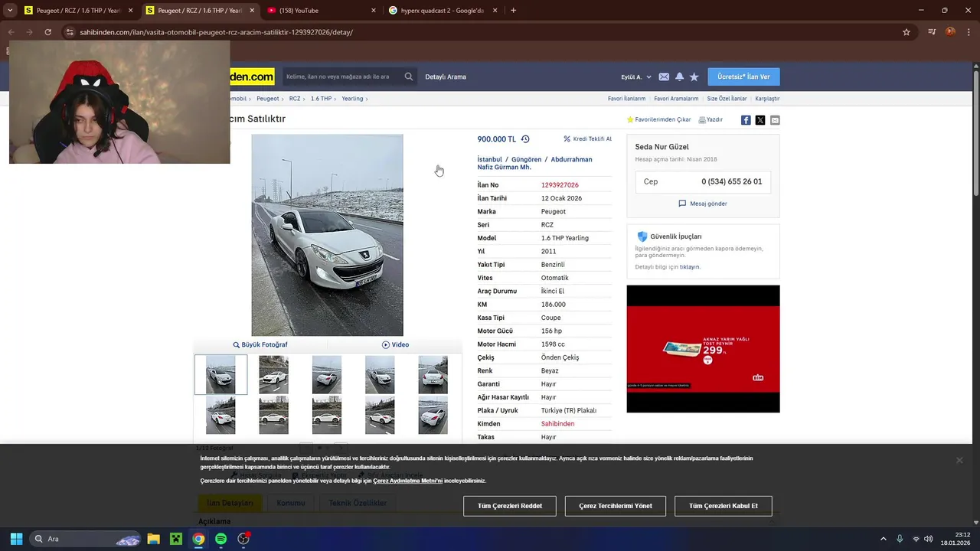Image resolution: width=980 pixels, height=551 pixels.
Task: Click the volume icon in system tray
Action: tap(928, 539)
